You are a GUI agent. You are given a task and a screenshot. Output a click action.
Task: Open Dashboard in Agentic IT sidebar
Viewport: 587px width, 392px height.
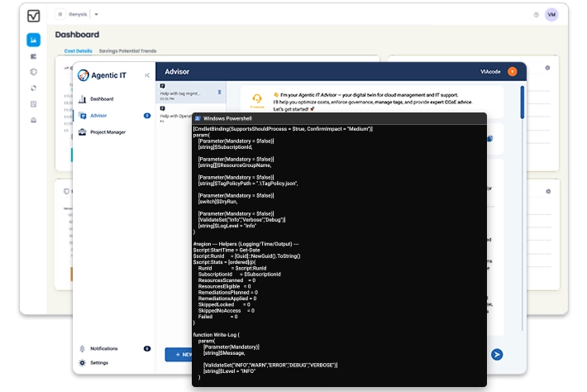point(102,98)
